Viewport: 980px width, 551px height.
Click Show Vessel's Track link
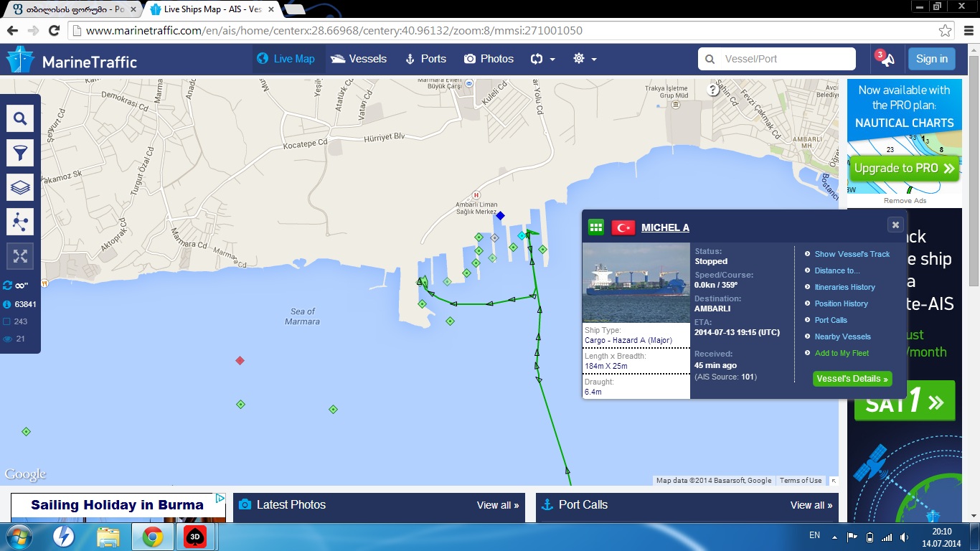852,254
